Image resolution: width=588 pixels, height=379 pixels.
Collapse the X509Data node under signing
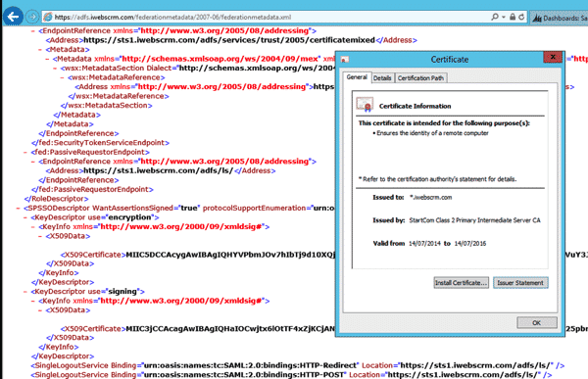click(x=40, y=310)
